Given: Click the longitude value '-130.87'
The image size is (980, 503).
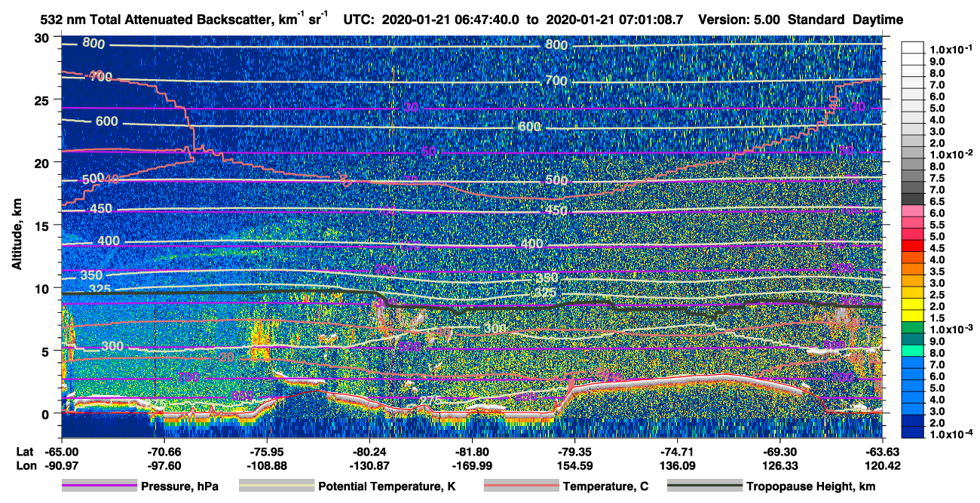Looking at the screenshot, I should pos(369,465).
